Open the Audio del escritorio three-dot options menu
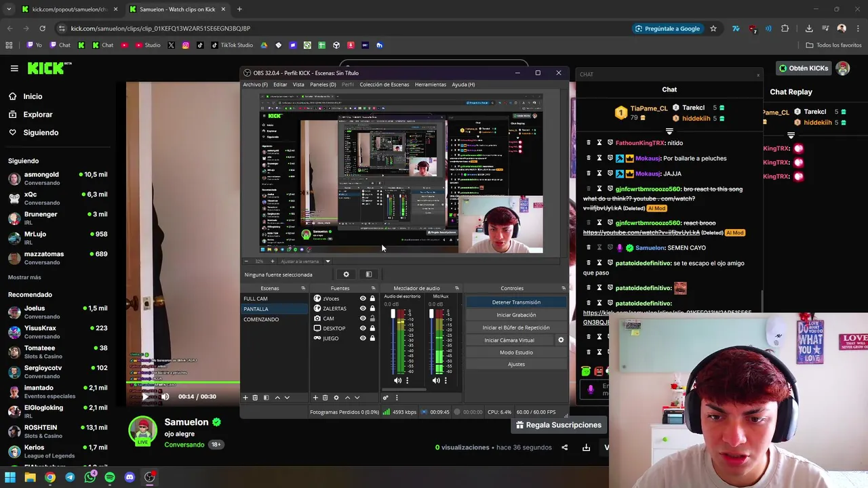 [x=407, y=380]
